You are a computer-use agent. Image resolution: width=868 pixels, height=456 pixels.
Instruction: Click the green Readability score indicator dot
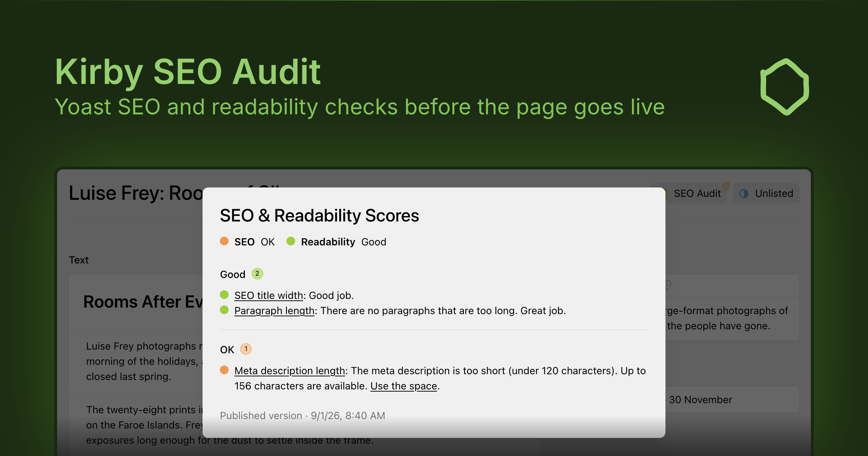(291, 241)
